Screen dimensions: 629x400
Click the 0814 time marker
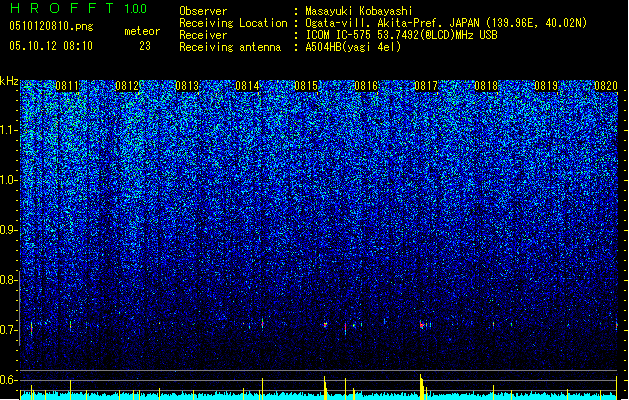tap(247, 86)
